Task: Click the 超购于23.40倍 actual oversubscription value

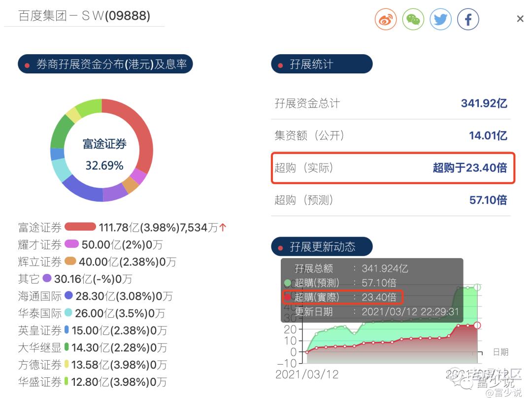Action: tap(470, 168)
